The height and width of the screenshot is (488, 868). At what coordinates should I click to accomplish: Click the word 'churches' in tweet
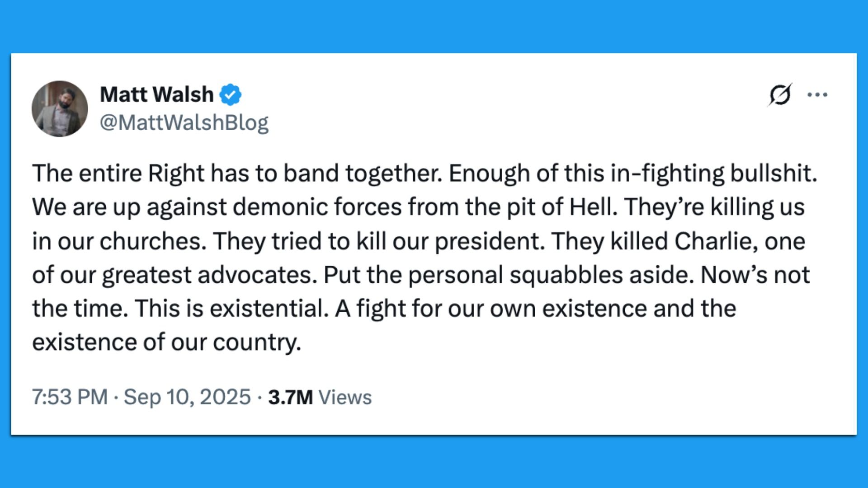click(x=153, y=241)
